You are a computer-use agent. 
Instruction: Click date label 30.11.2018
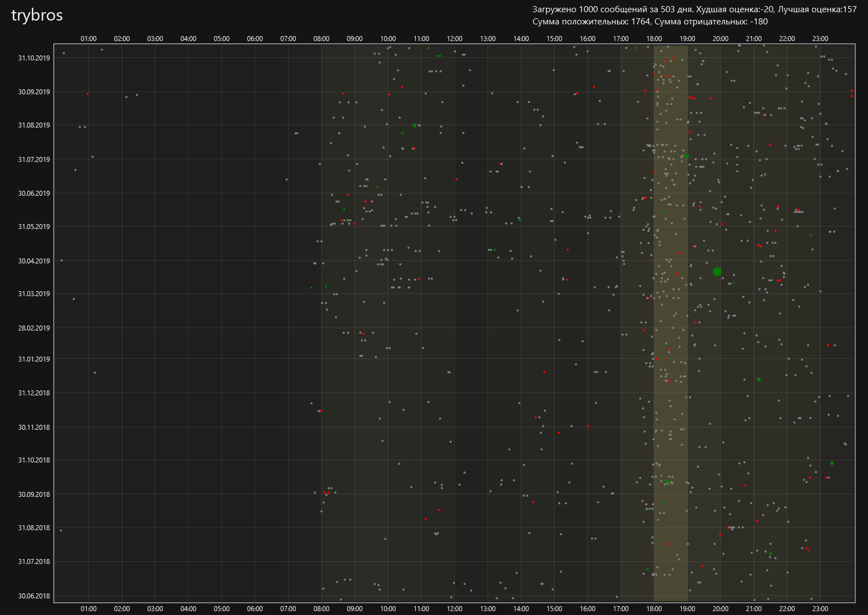point(34,427)
